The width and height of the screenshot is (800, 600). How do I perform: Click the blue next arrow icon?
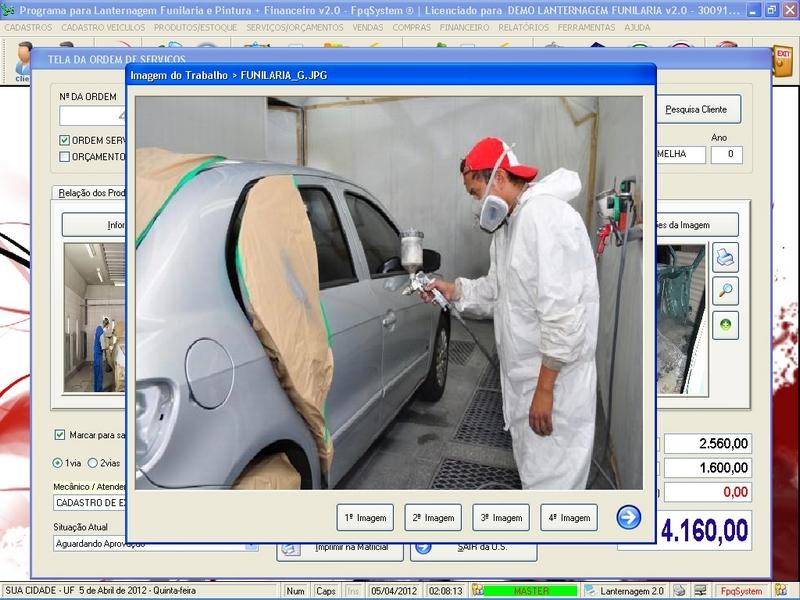(629, 517)
